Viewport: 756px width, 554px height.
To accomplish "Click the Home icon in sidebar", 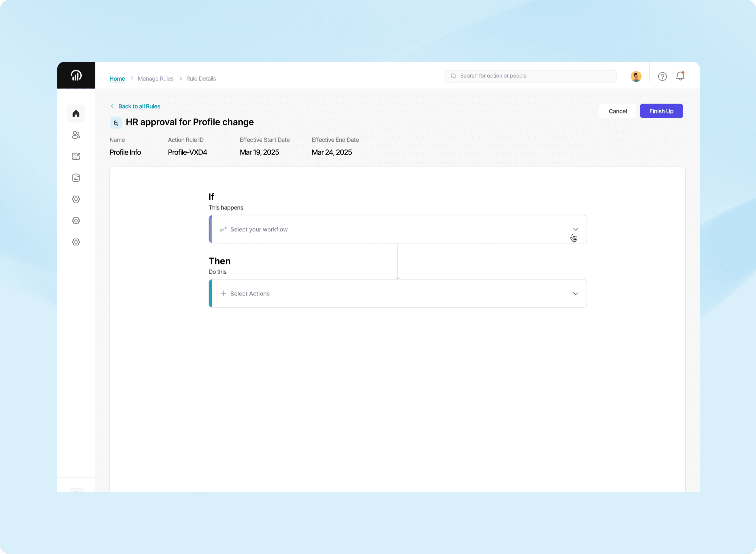I will (76, 114).
